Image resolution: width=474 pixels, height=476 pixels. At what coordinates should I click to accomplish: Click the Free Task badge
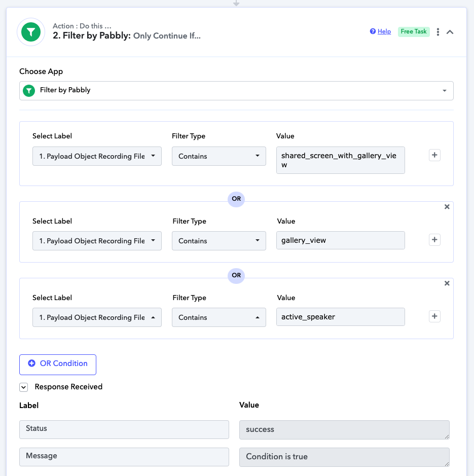[414, 31]
